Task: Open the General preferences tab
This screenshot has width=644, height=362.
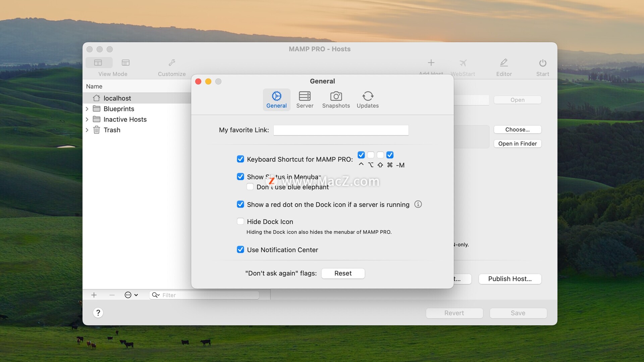Action: (276, 100)
